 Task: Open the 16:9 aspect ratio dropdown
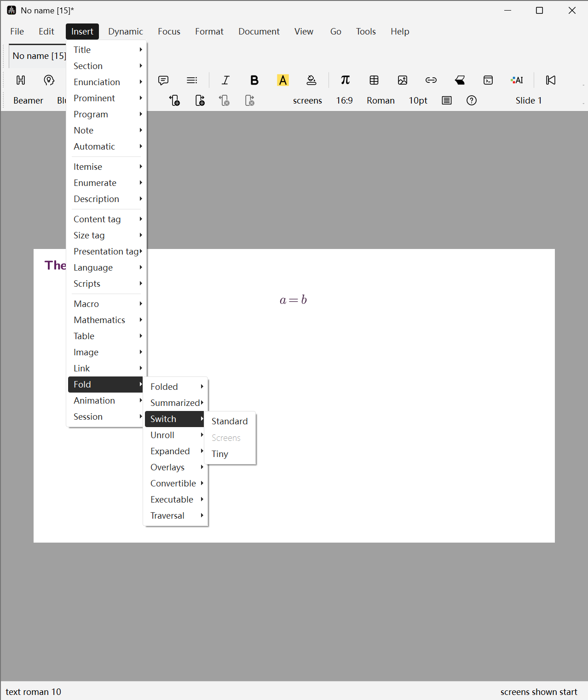pos(344,100)
